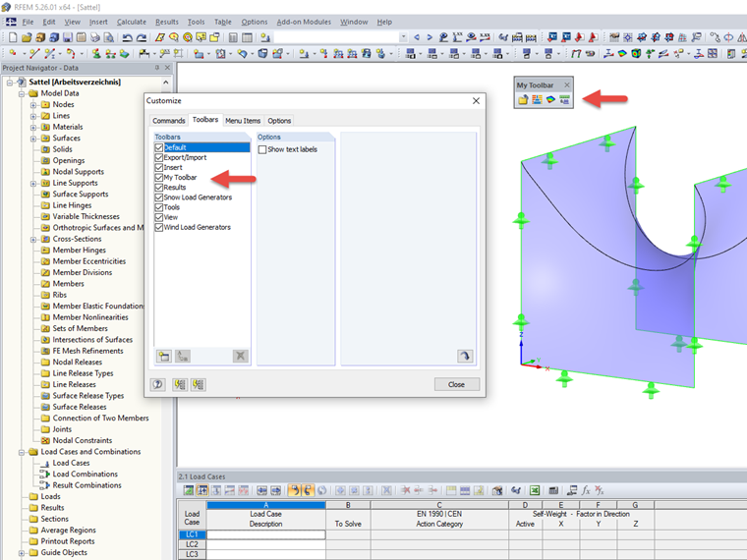Viewport: 747px width, 560px height.
Task: Pin the Project Navigator panel
Action: 157,68
